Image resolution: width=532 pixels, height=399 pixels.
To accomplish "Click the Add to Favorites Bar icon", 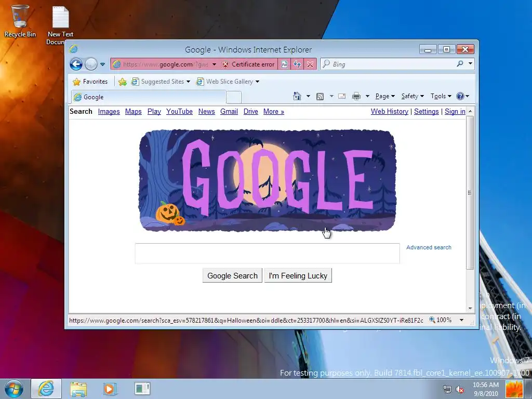I will pos(123,82).
